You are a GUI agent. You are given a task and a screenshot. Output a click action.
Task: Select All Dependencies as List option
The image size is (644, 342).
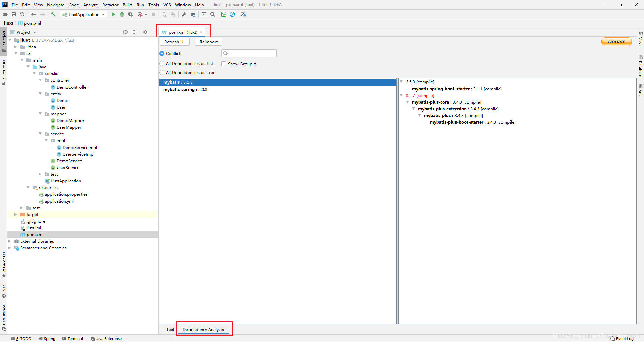click(x=162, y=64)
